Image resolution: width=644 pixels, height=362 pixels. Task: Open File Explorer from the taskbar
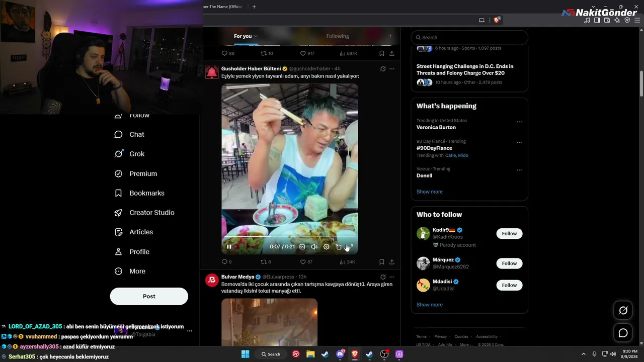[x=310, y=354]
